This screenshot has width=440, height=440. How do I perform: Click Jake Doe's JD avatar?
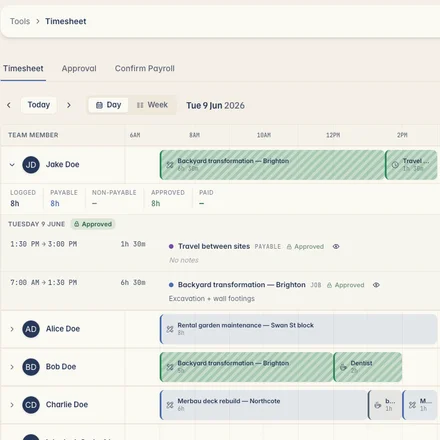click(x=31, y=165)
